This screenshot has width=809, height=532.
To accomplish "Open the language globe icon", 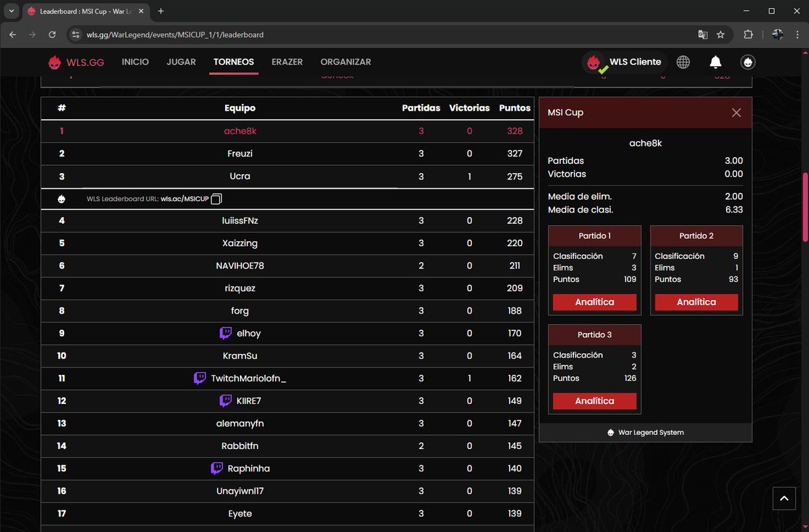I will pos(683,62).
